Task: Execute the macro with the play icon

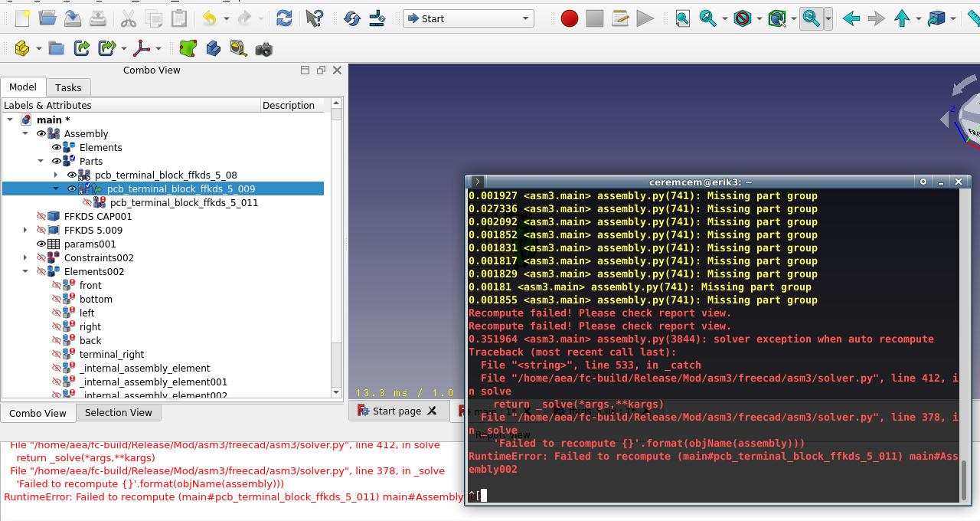Action: coord(645,18)
